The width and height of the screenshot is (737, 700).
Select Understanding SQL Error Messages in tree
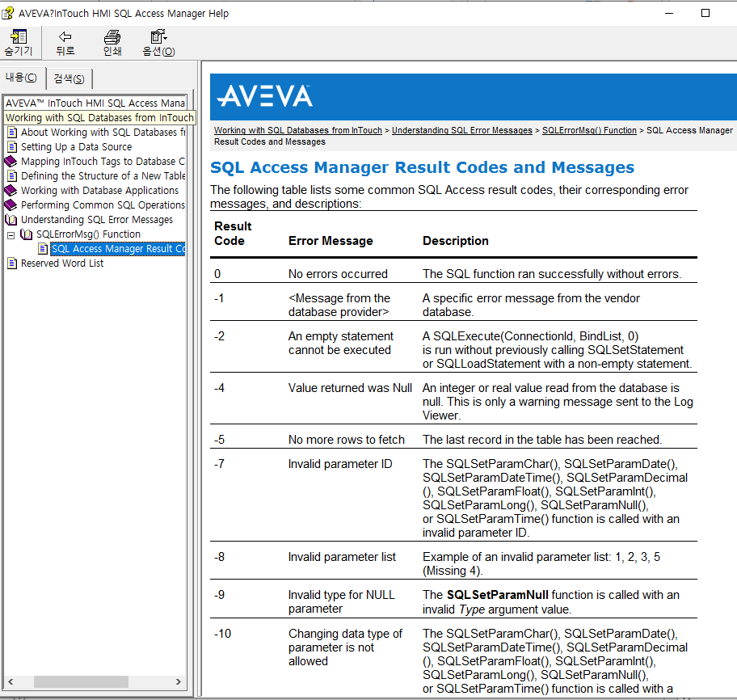[97, 220]
